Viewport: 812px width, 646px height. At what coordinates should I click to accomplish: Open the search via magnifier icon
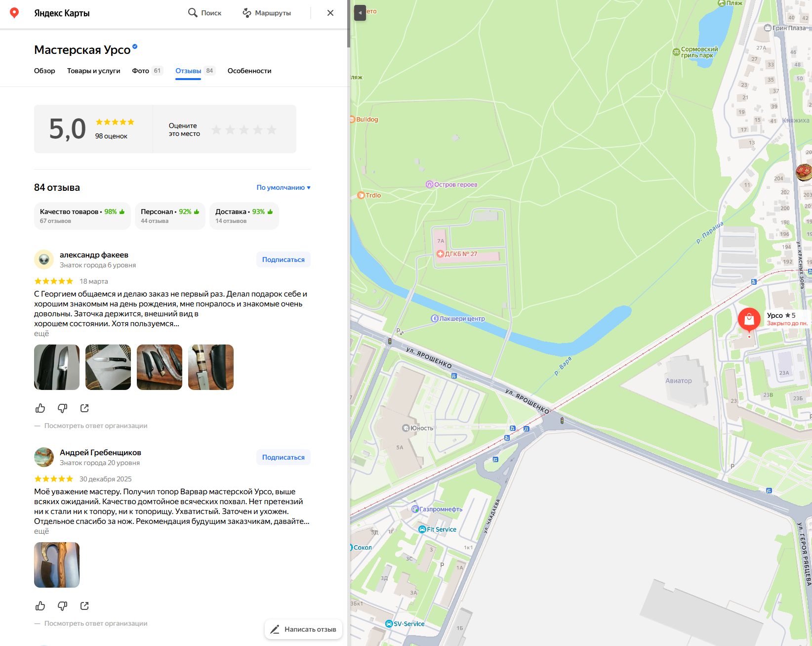193,13
